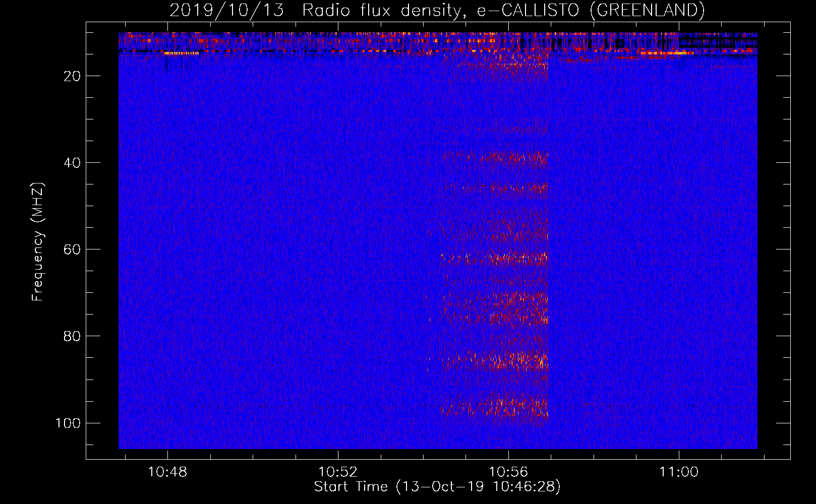Click the 10:48 time tick label
The width and height of the screenshot is (816, 504).
pos(167,472)
